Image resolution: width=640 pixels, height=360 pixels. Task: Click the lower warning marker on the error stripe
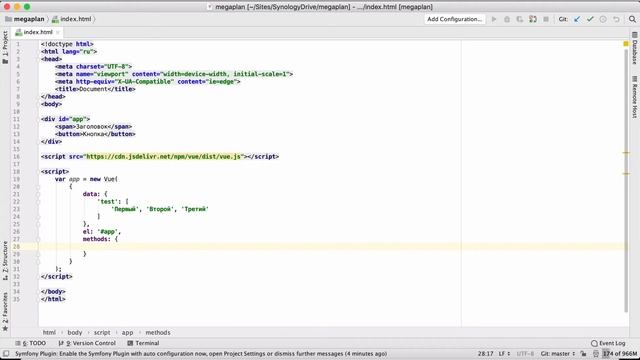pyautogui.click(x=626, y=173)
